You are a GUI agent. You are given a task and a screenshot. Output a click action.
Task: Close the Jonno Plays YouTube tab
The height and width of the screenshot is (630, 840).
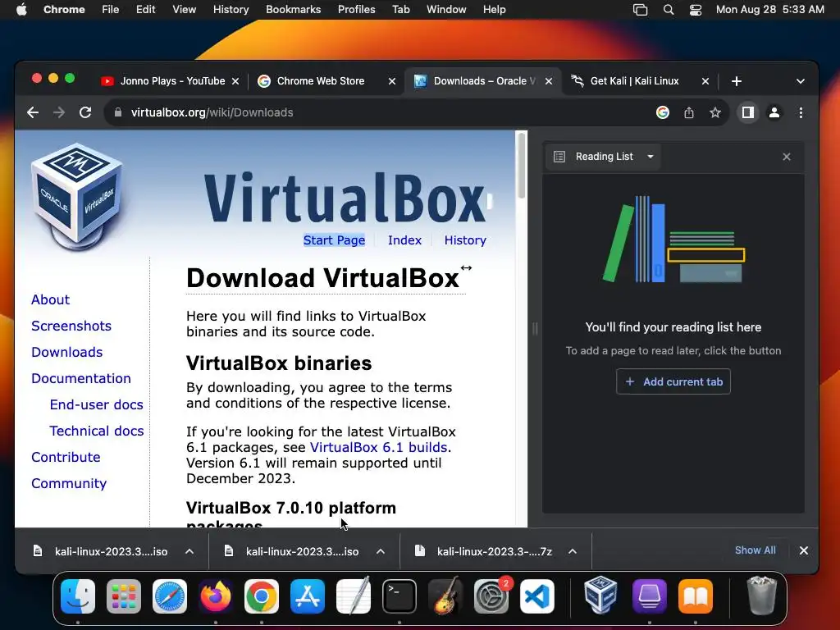click(x=235, y=81)
